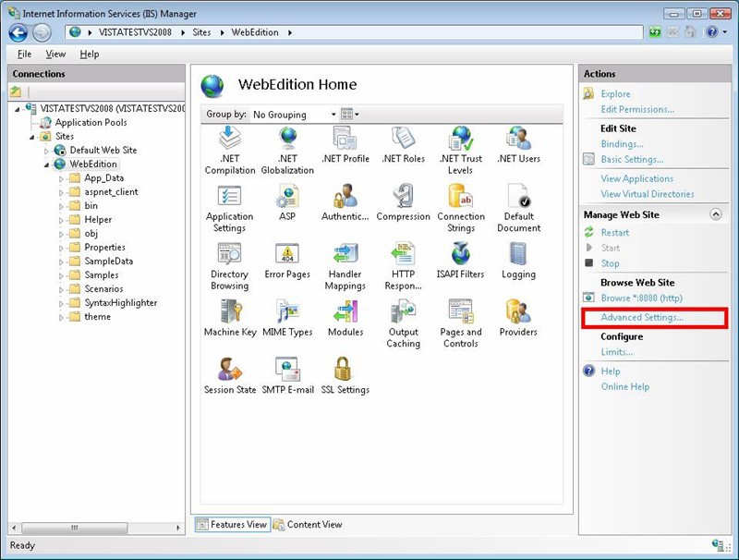Image resolution: width=739 pixels, height=560 pixels.
Task: Open the Directory Browsing feature
Action: (229, 266)
